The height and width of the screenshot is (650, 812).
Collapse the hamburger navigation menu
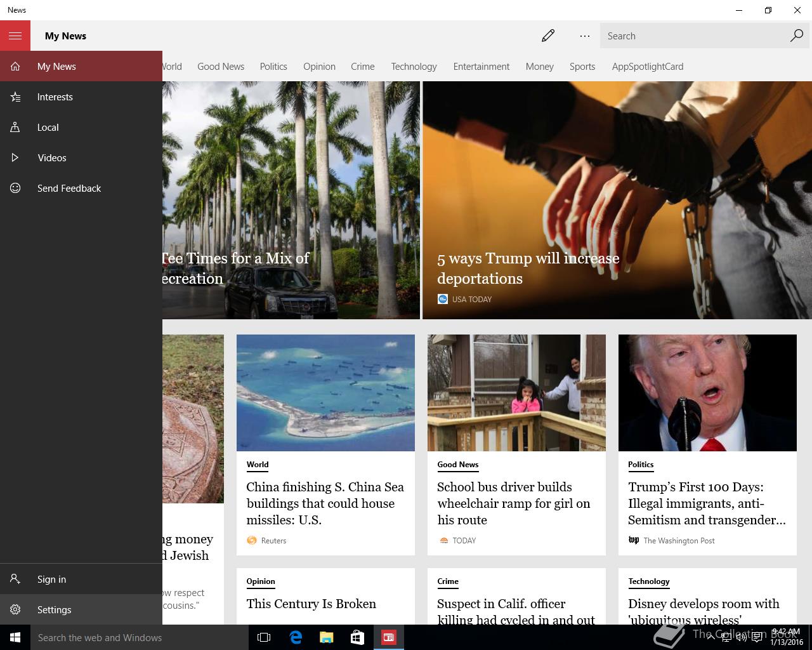pyautogui.click(x=15, y=36)
